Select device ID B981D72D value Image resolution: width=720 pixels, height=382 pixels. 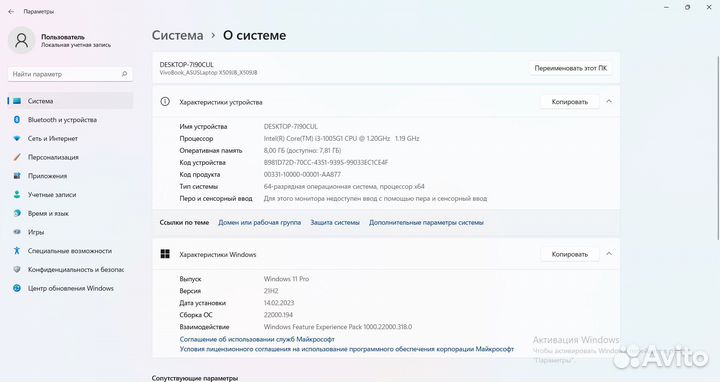click(x=326, y=163)
